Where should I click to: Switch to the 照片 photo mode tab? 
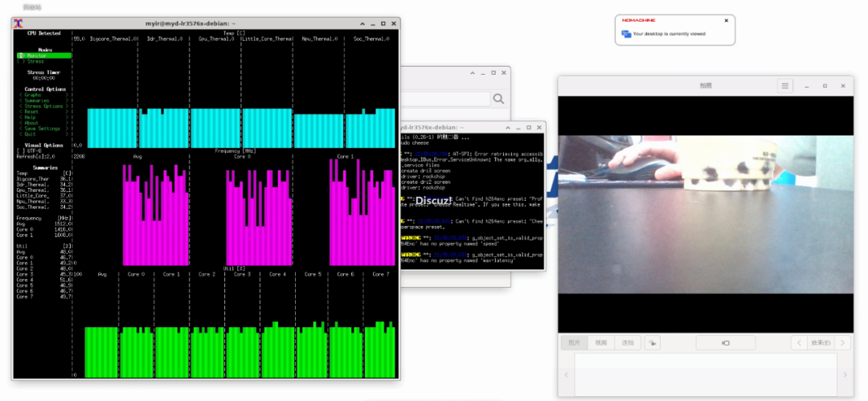click(x=575, y=343)
